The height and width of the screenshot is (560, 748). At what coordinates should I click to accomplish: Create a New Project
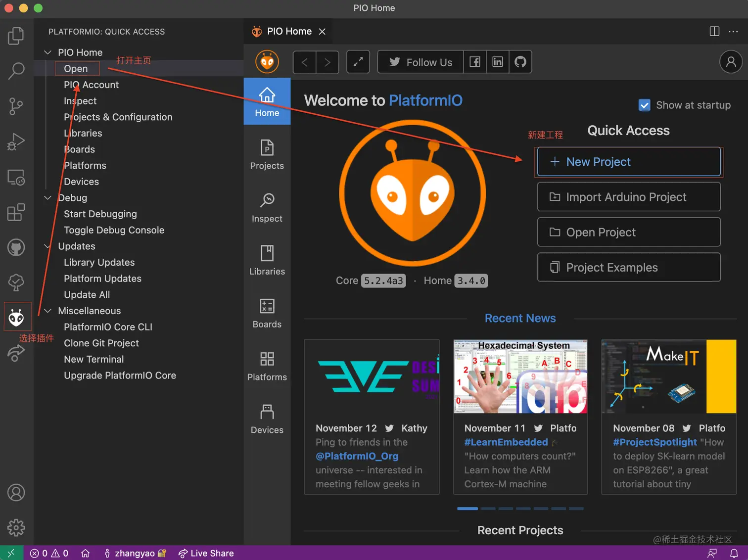pyautogui.click(x=629, y=162)
